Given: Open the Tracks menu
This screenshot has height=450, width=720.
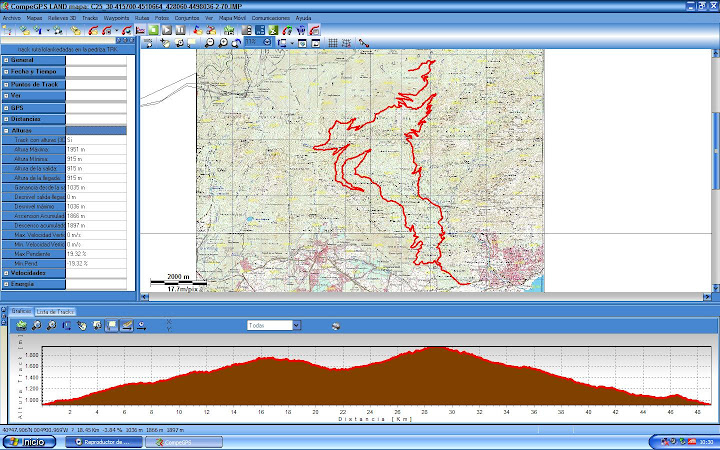Looking at the screenshot, I should coord(90,18).
